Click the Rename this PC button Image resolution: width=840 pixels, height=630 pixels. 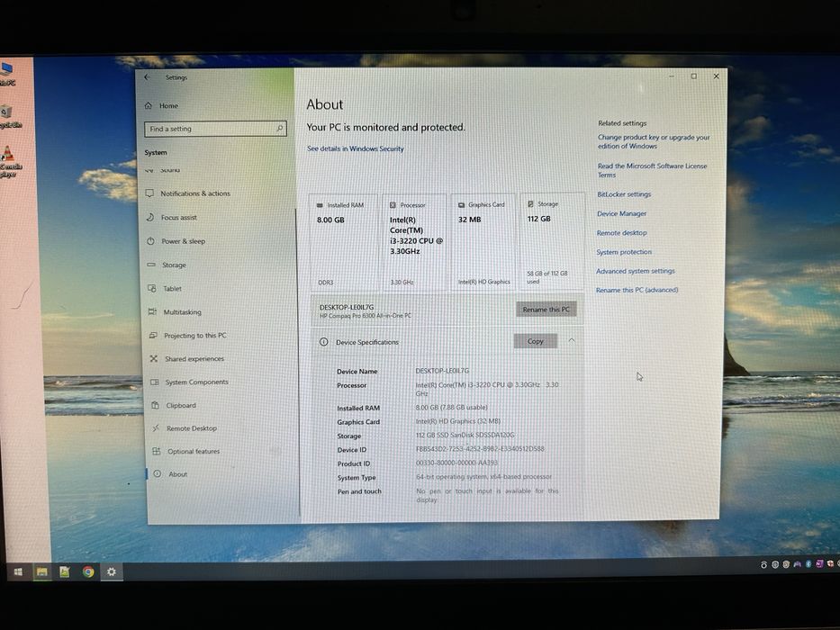point(546,310)
